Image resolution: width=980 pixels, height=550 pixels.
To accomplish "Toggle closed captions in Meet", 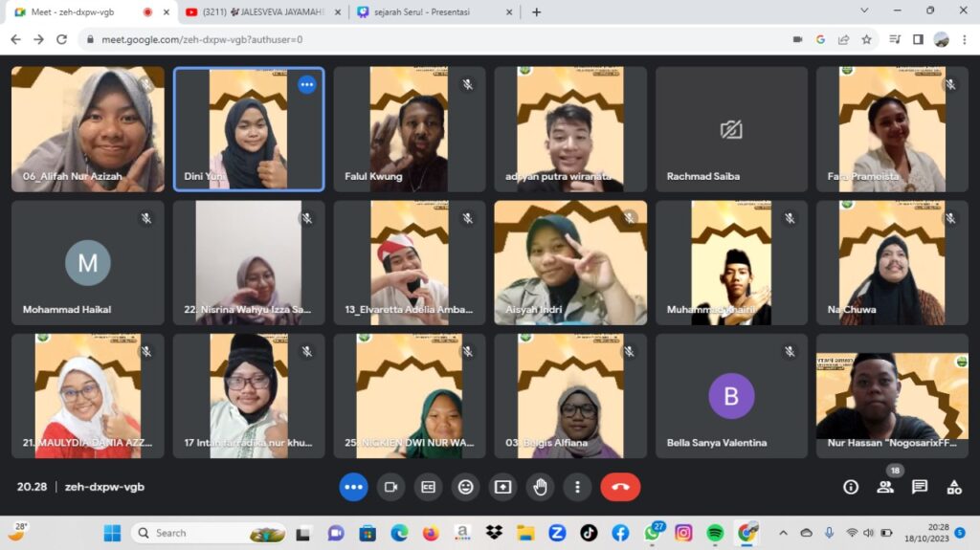I will coord(428,487).
